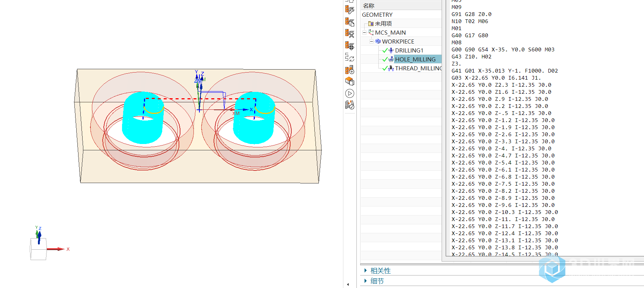This screenshot has width=644, height=288.
Task: Click the code line containing 'Z-13.8'
Action: point(504,247)
